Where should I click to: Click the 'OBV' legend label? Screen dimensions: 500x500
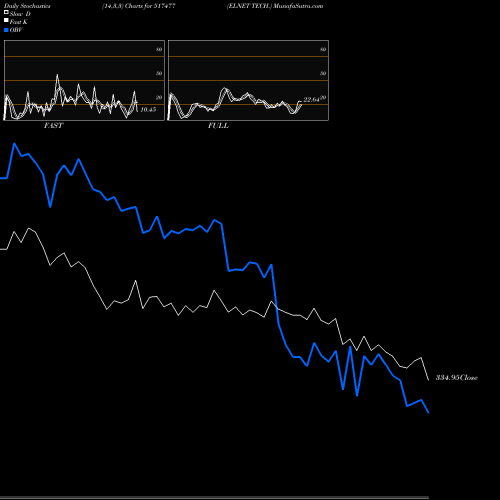(x=16, y=30)
